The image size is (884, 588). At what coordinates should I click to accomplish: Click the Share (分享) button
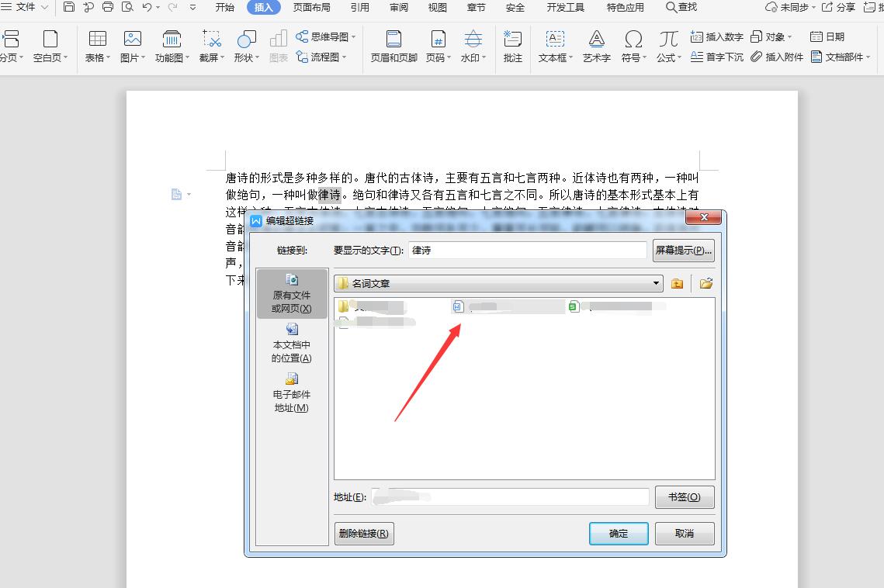838,7
